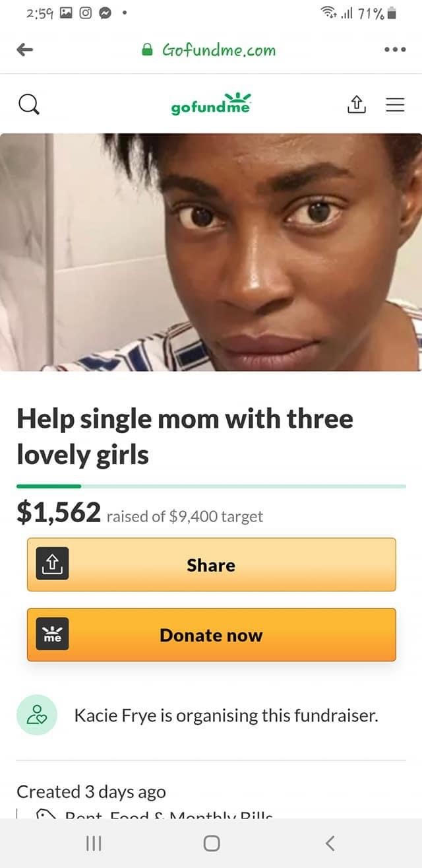The image size is (422, 868).
Task: Open the browser three-dot menu
Action: pyautogui.click(x=395, y=50)
